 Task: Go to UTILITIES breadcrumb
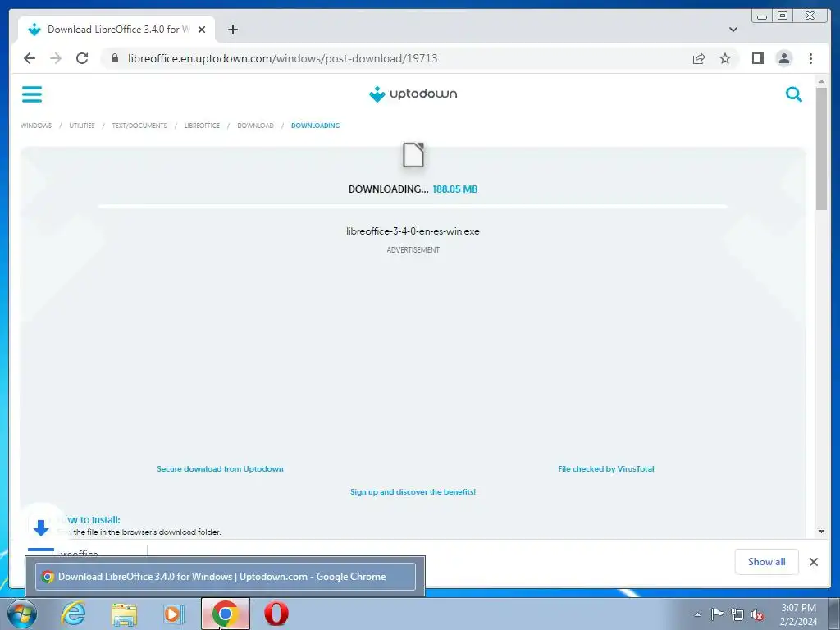81,126
